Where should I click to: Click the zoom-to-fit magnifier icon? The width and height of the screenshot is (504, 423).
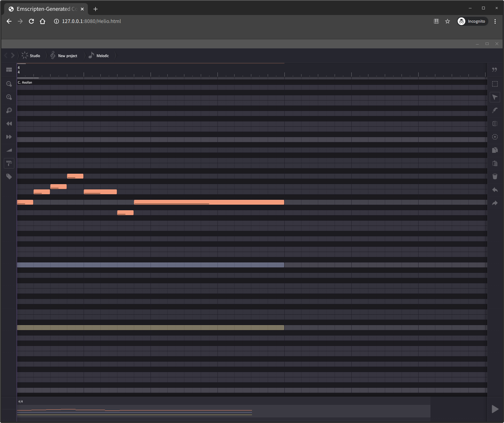[9, 110]
